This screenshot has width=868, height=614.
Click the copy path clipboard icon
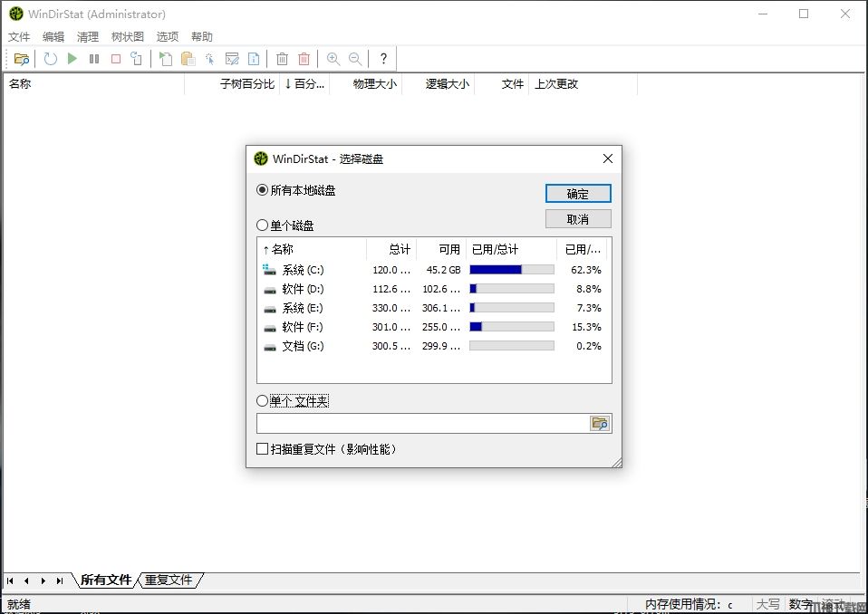coord(188,59)
